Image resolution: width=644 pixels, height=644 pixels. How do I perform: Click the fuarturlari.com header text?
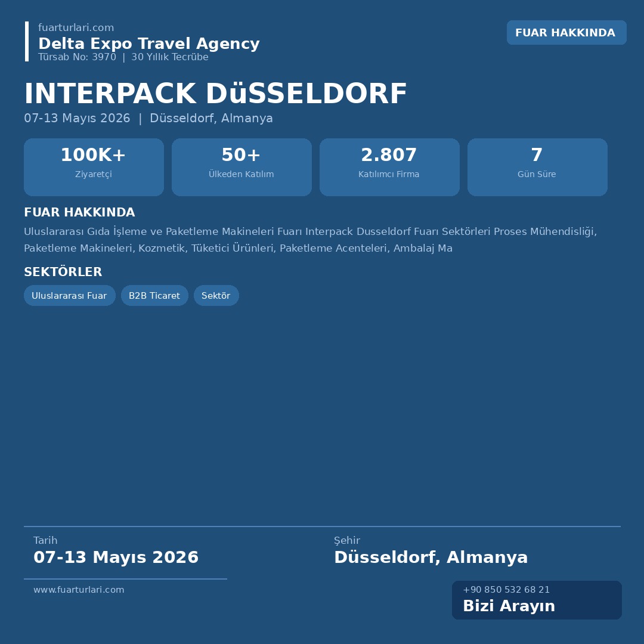coord(76,27)
